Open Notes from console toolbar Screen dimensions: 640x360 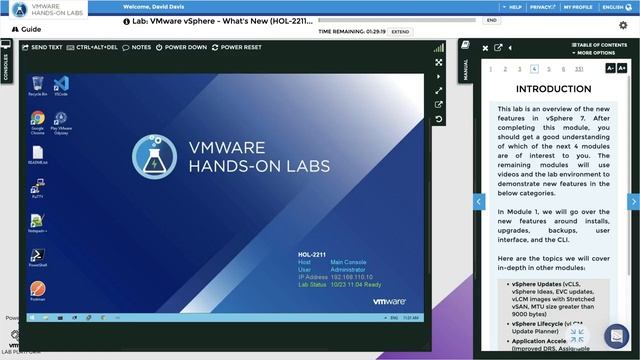click(137, 47)
